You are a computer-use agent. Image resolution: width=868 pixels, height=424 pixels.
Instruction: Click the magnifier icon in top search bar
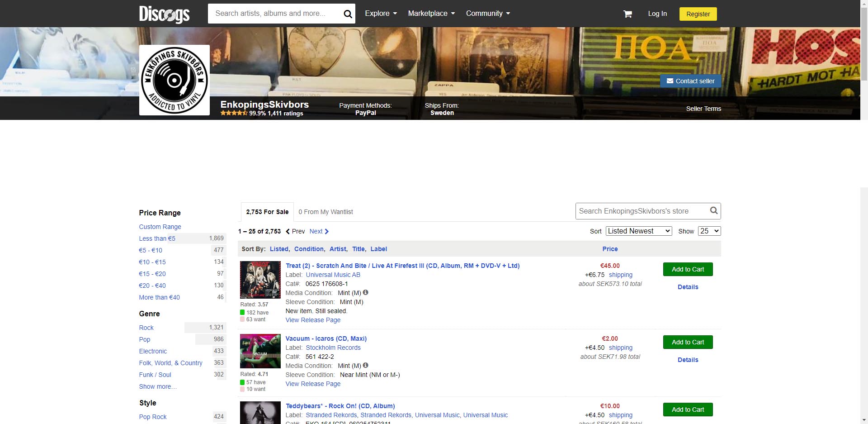click(x=348, y=14)
